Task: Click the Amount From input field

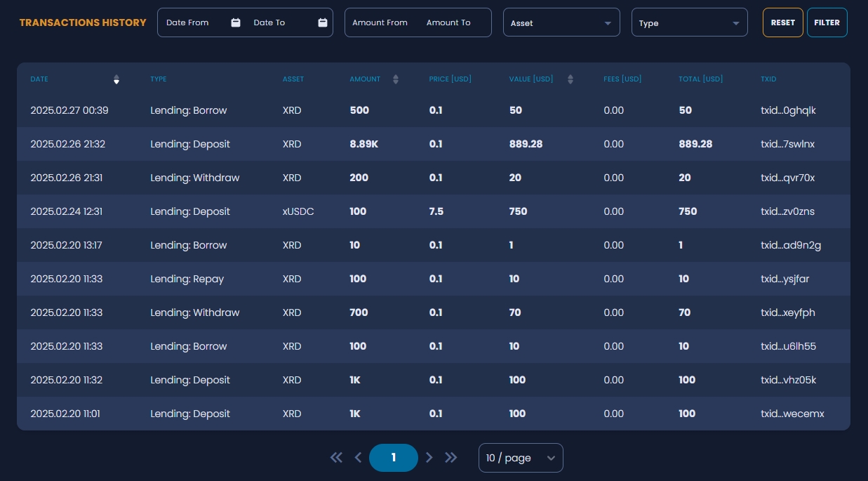Action: point(380,22)
